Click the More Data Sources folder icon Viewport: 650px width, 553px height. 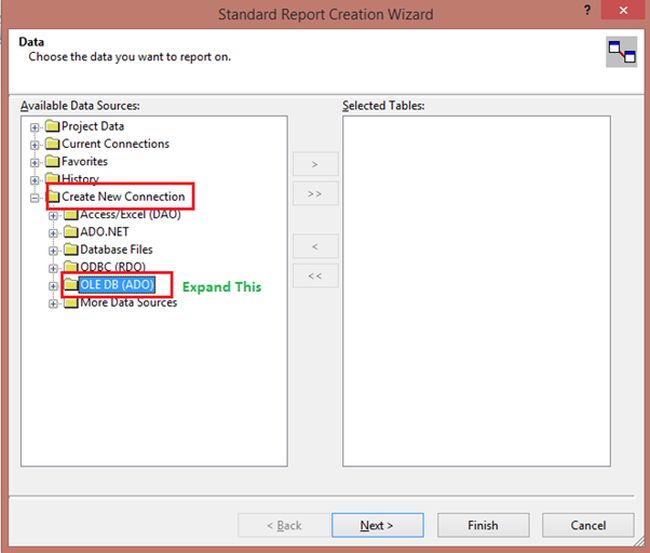pos(71,302)
